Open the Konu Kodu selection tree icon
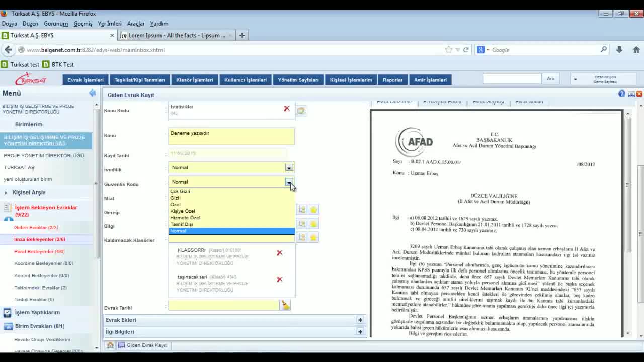The height and width of the screenshot is (362, 644). point(301,111)
